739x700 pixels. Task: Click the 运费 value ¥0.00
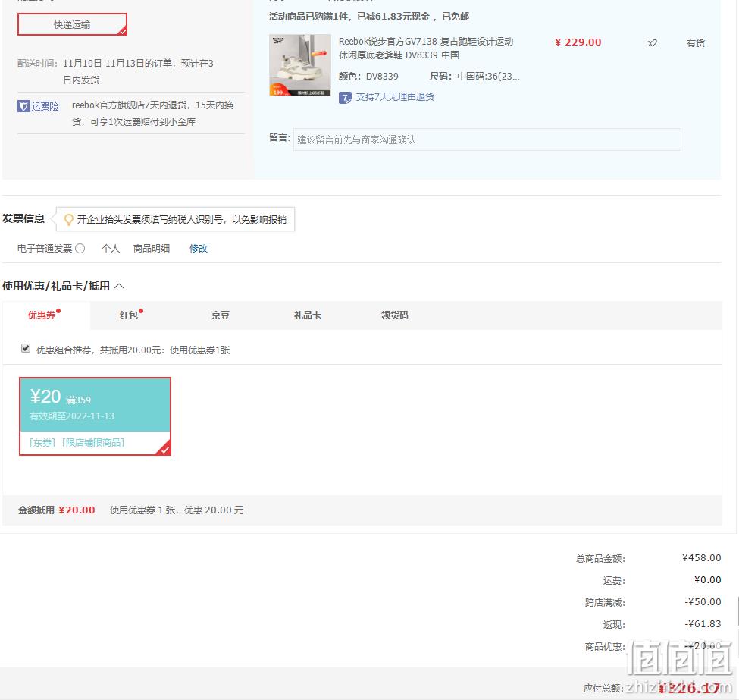(x=707, y=579)
